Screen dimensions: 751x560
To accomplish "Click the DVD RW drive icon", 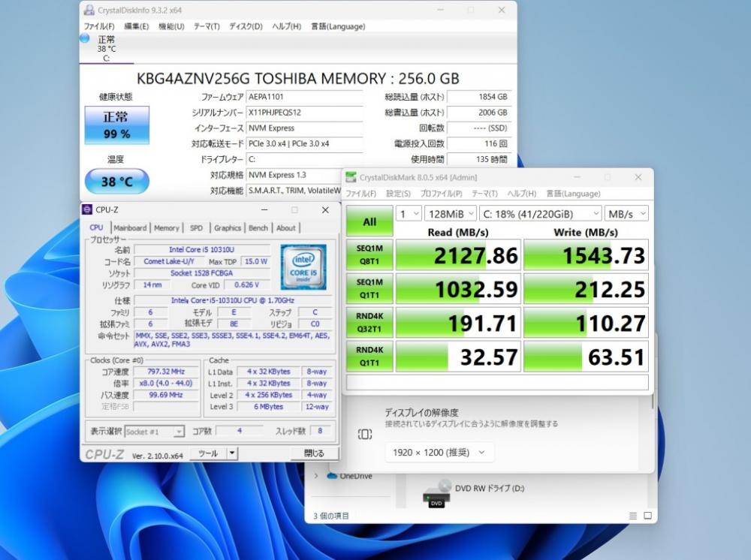I will pyautogui.click(x=437, y=493).
